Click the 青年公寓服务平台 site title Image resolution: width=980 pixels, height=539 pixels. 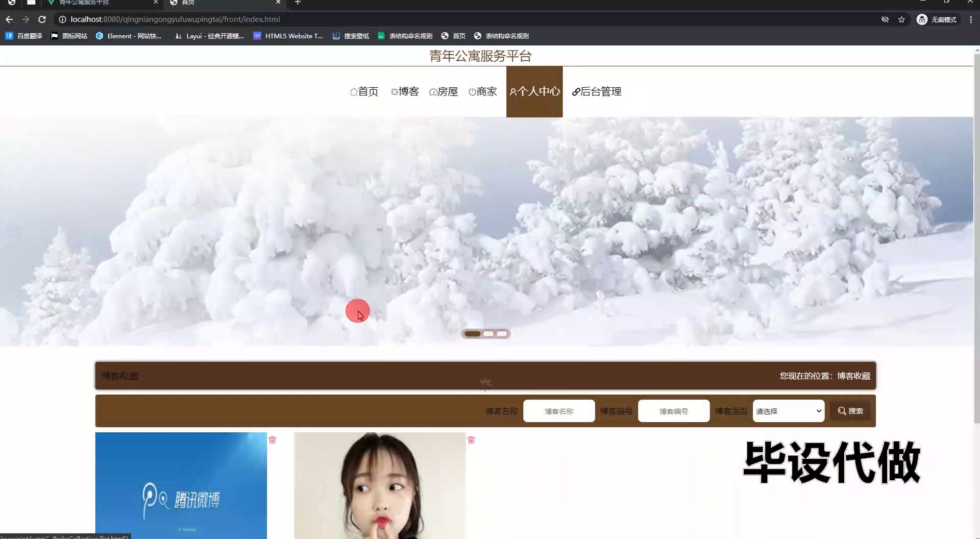tap(480, 56)
